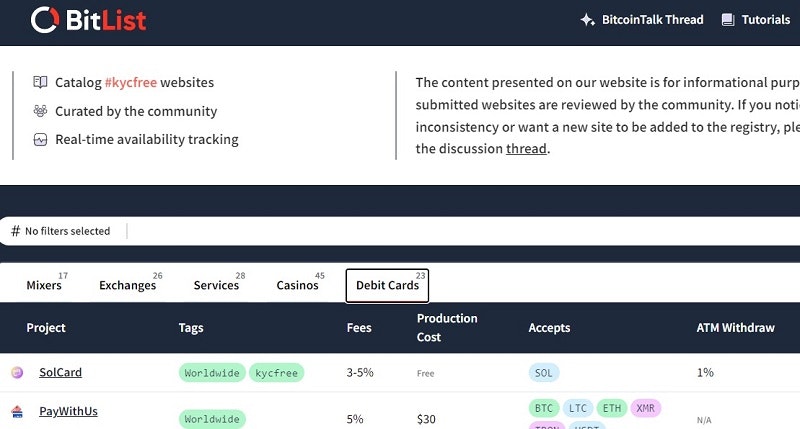Click the book icon beside Tutorials
The height and width of the screenshot is (429, 800).
728,20
